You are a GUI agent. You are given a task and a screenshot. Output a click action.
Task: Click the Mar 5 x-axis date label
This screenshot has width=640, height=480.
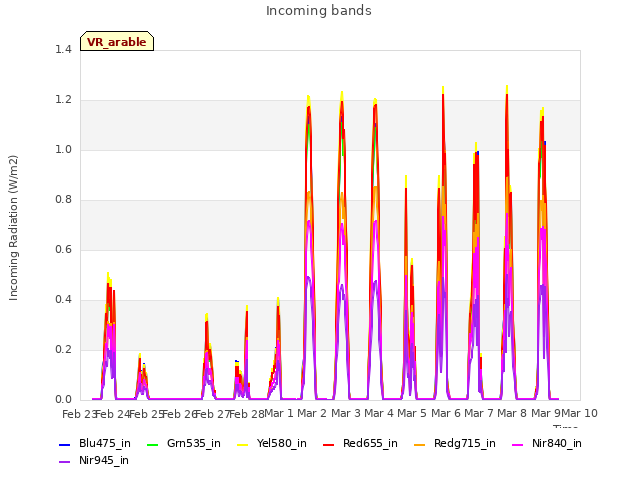pos(412,413)
